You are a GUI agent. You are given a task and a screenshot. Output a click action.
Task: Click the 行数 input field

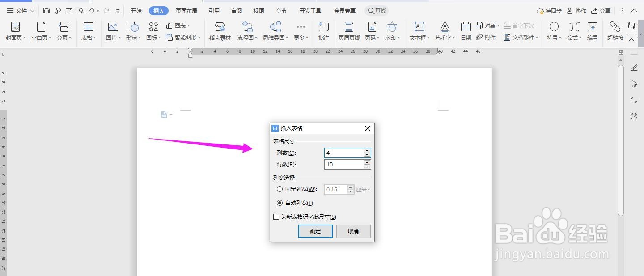pos(344,164)
